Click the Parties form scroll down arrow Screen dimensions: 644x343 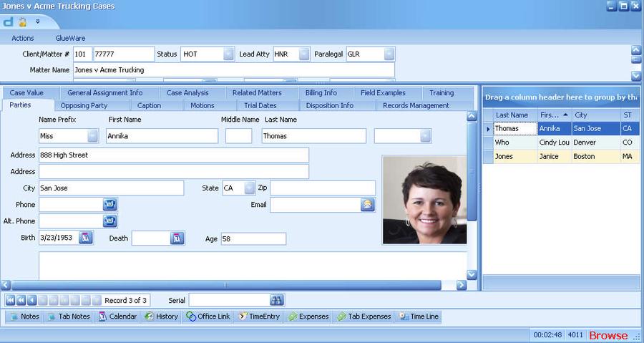pyautogui.click(x=472, y=274)
